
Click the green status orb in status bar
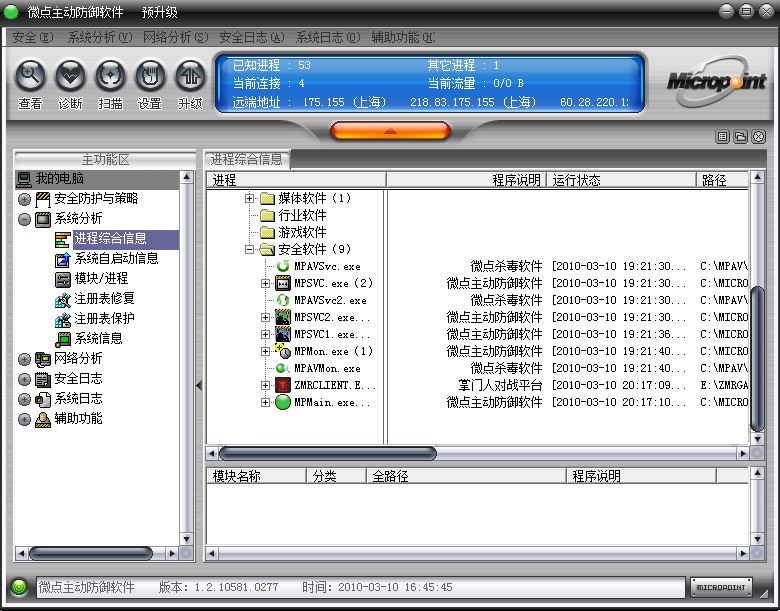coord(20,587)
